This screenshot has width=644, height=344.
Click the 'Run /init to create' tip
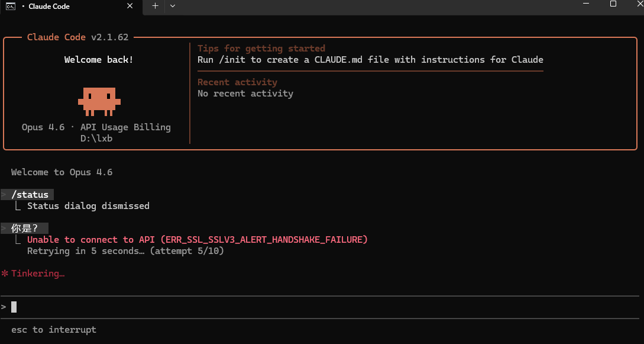pyautogui.click(x=370, y=60)
